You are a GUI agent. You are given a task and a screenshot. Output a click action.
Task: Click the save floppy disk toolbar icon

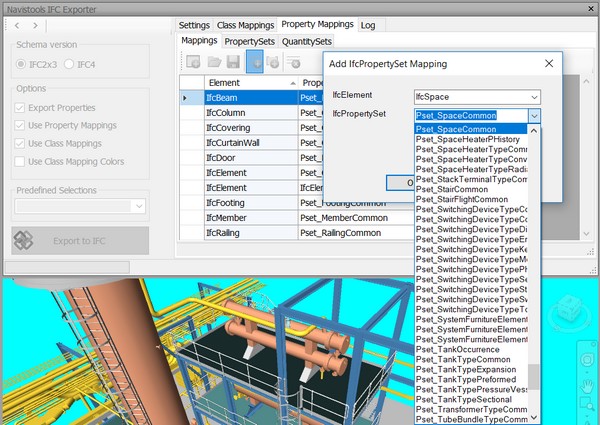tap(234, 64)
